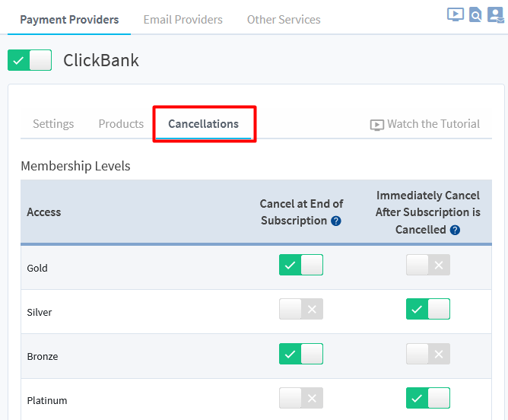The height and width of the screenshot is (420, 508).
Task: Click help icon beside Cancel at End of Subscription
Action: 336,221
